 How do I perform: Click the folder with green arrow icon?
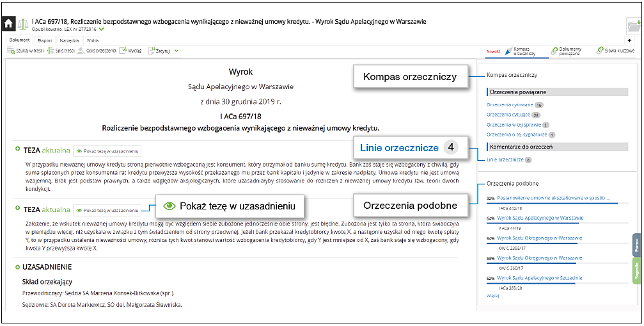(x=633, y=26)
